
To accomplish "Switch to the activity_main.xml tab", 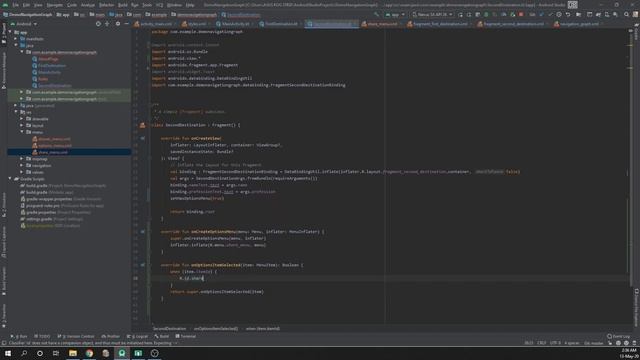I will pos(156,24).
